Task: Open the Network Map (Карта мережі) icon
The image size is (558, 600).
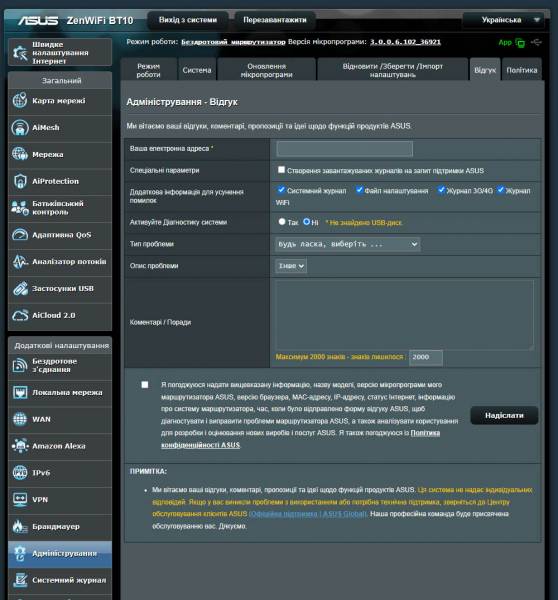Action: 20,101
